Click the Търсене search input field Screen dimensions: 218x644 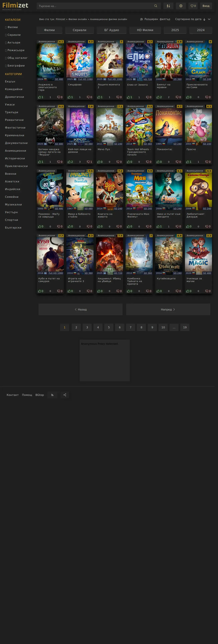click(x=95, y=6)
